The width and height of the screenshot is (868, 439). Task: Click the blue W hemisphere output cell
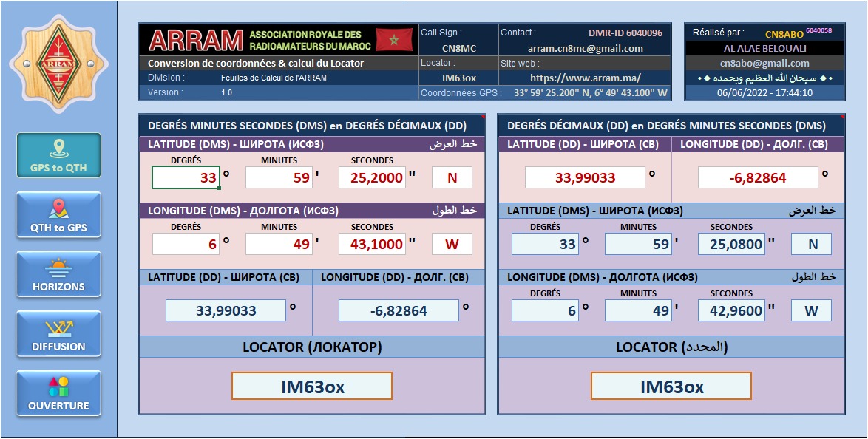[x=811, y=310]
